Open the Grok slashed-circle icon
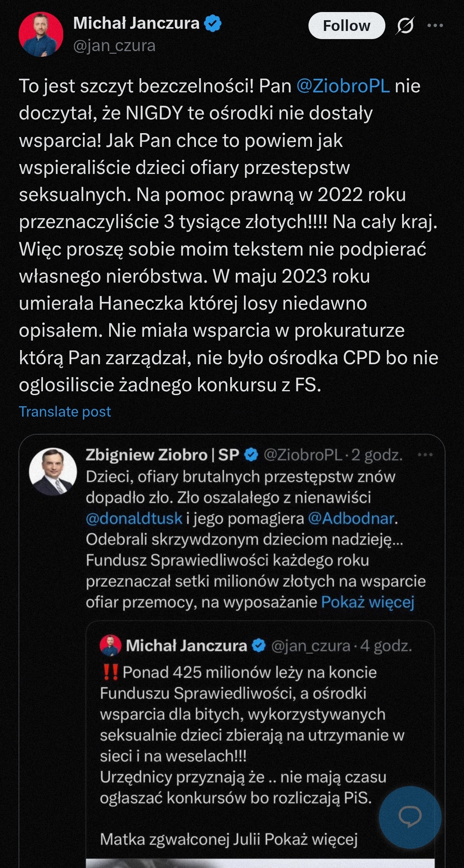Image resolution: width=464 pixels, height=868 pixels. (405, 26)
